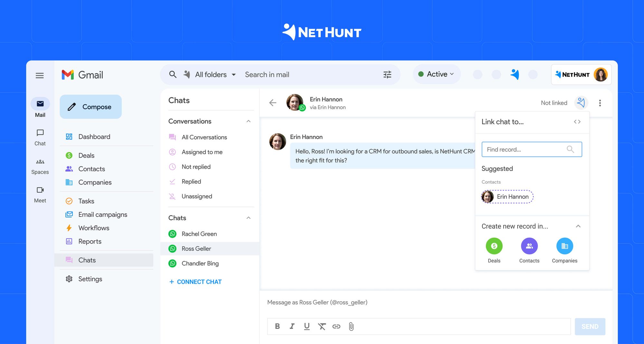Viewport: 644px width, 344px height.
Task: Toggle code view icon in Link chat panel
Action: [x=577, y=122]
